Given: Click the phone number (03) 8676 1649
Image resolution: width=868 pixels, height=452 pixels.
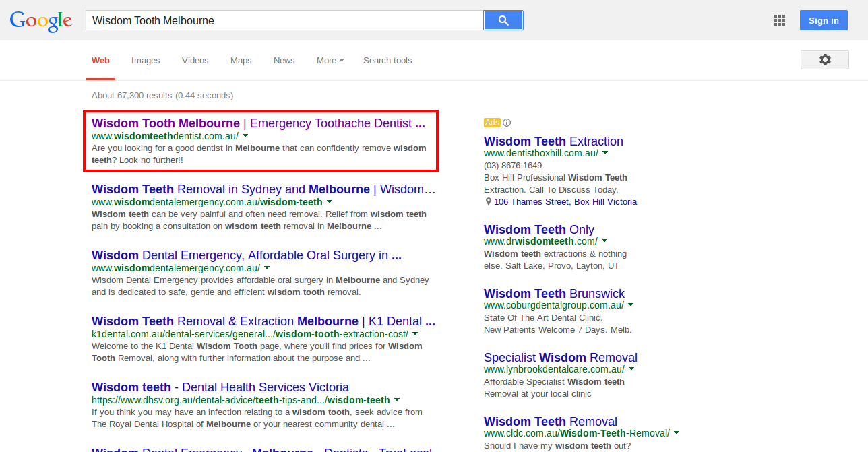Looking at the screenshot, I should point(513,166).
